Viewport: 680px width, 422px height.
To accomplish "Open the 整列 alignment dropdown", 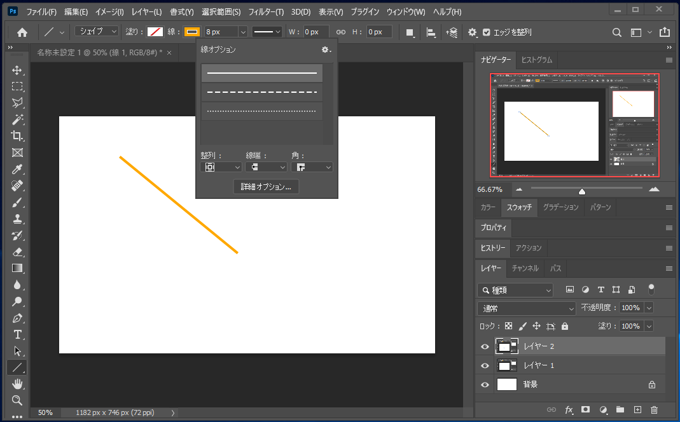I will point(221,167).
